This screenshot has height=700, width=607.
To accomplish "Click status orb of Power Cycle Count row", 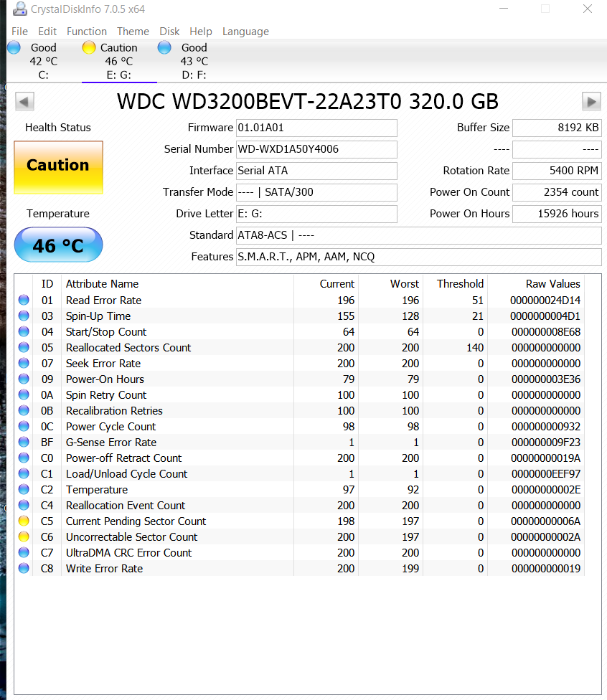I will [24, 426].
